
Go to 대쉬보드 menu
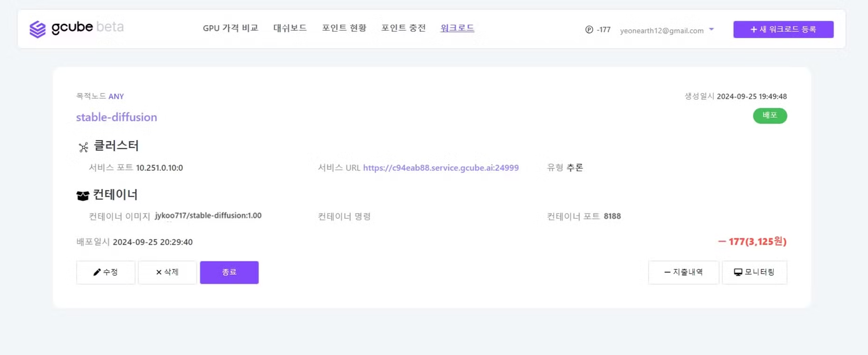pos(290,28)
